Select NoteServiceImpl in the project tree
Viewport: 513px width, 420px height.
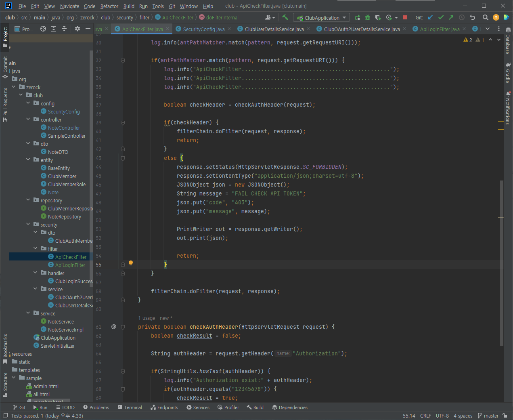pos(65,330)
